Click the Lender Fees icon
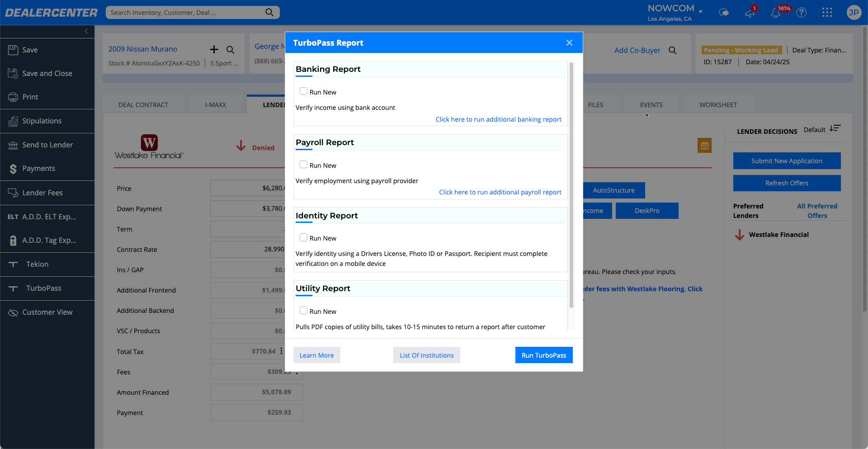 pos(13,193)
